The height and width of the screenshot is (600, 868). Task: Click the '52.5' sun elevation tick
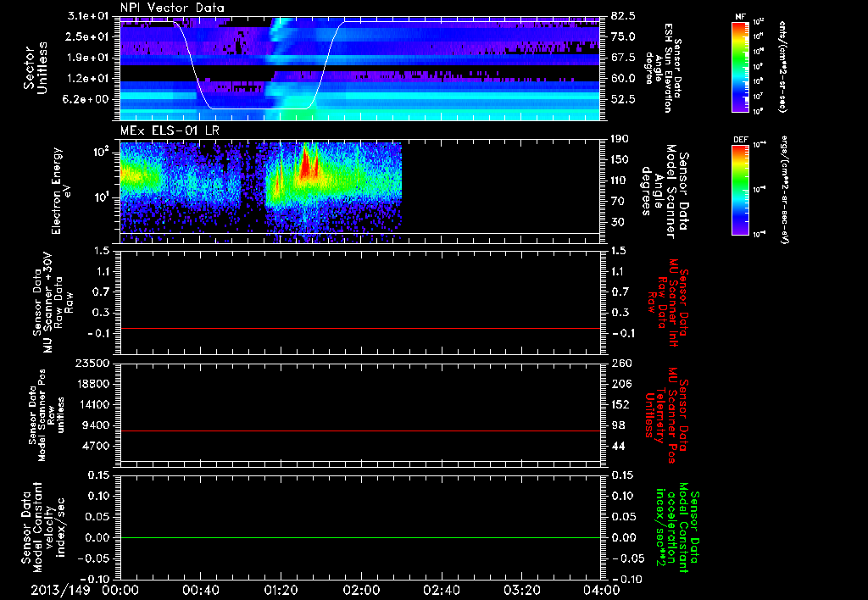coord(623,99)
